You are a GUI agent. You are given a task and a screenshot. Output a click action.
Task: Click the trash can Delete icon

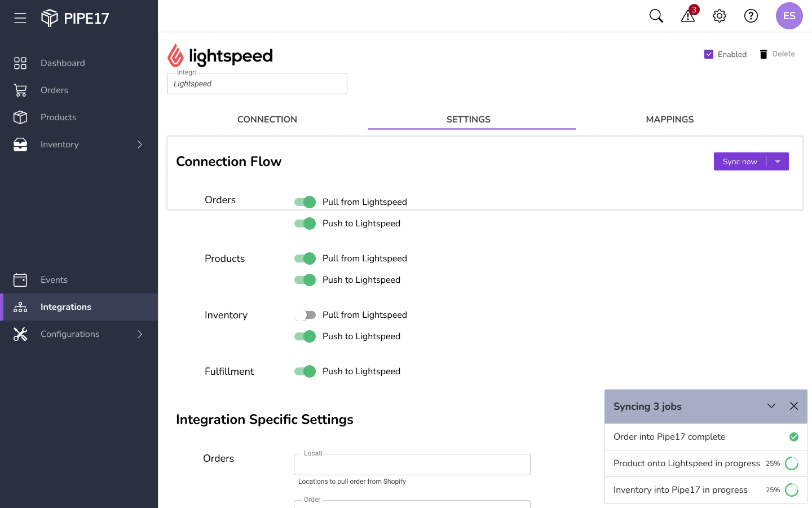[x=764, y=54]
